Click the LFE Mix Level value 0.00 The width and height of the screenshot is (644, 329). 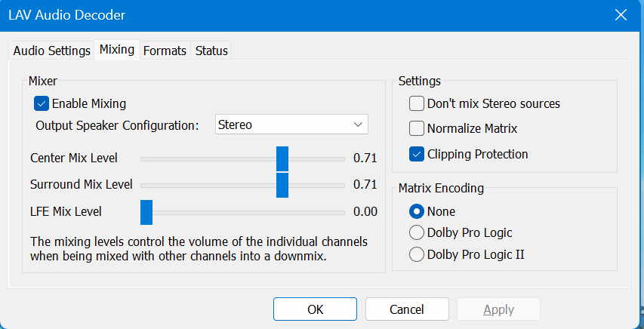[x=365, y=212]
